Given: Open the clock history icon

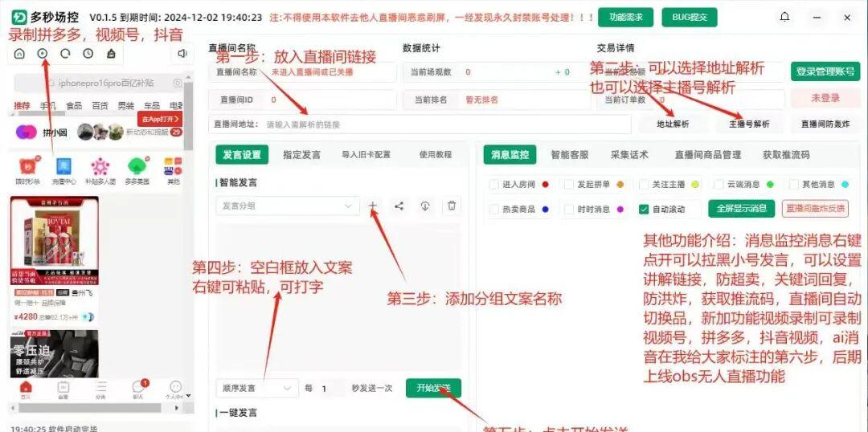Looking at the screenshot, I should tap(88, 54).
